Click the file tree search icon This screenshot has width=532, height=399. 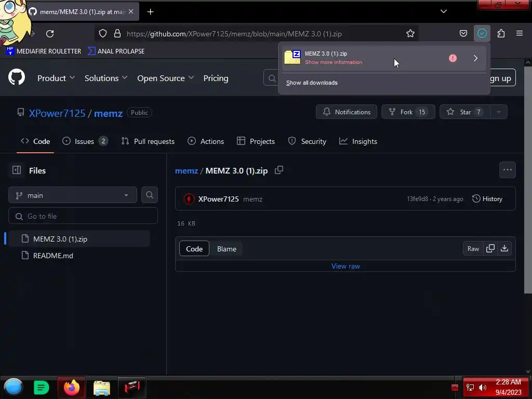[x=149, y=195]
